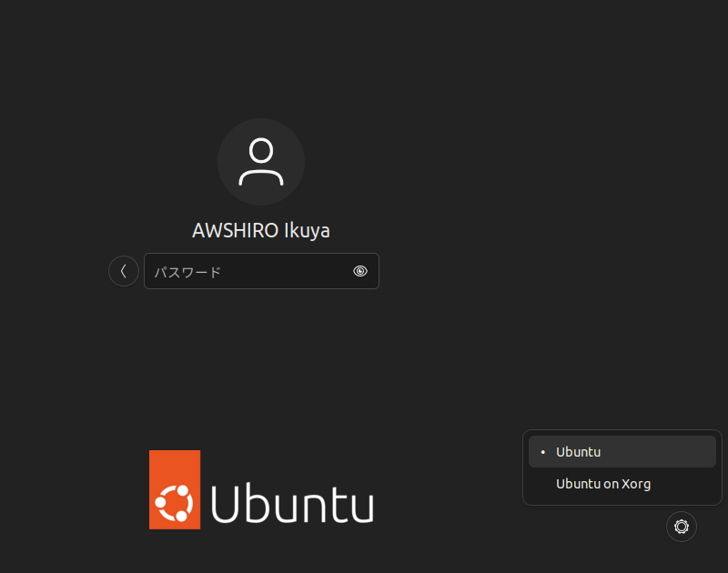Open the session settings gear button
This screenshot has height=573, width=728.
pos(681,527)
